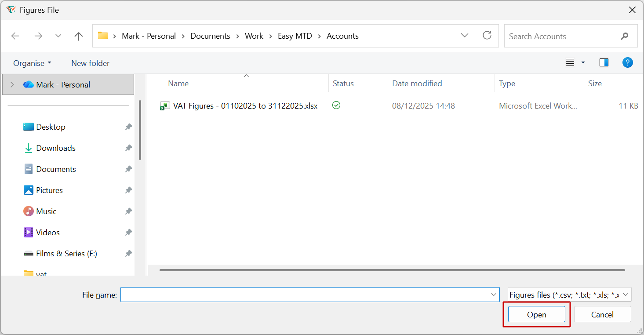Navigate to Work via the breadcrumb
Viewport: 644px width, 335px height.
[254, 36]
